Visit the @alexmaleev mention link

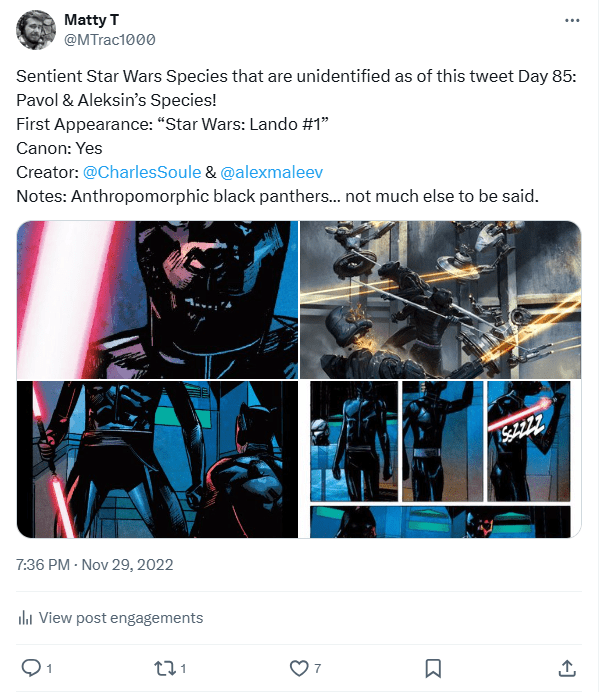[x=271, y=172]
